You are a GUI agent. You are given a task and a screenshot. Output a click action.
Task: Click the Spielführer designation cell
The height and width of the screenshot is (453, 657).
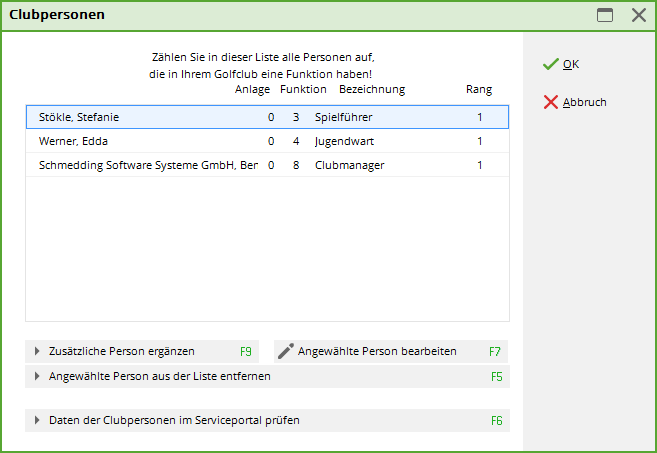[344, 117]
